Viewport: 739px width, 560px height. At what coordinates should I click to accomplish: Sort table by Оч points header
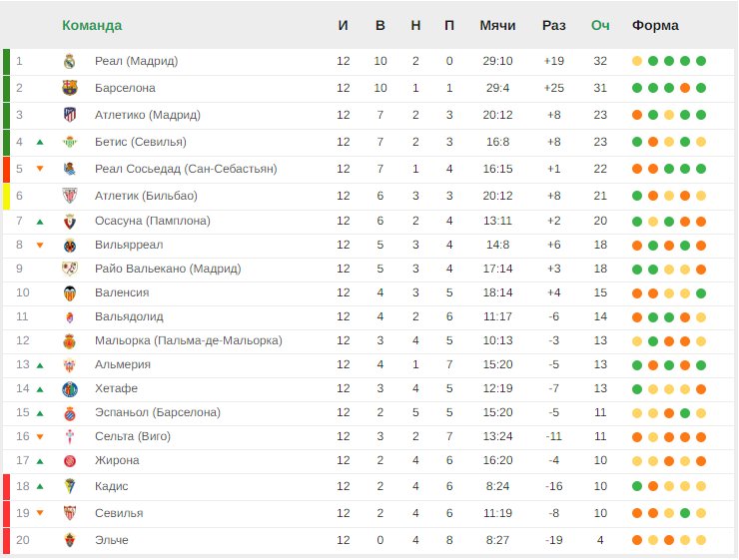coord(600,25)
